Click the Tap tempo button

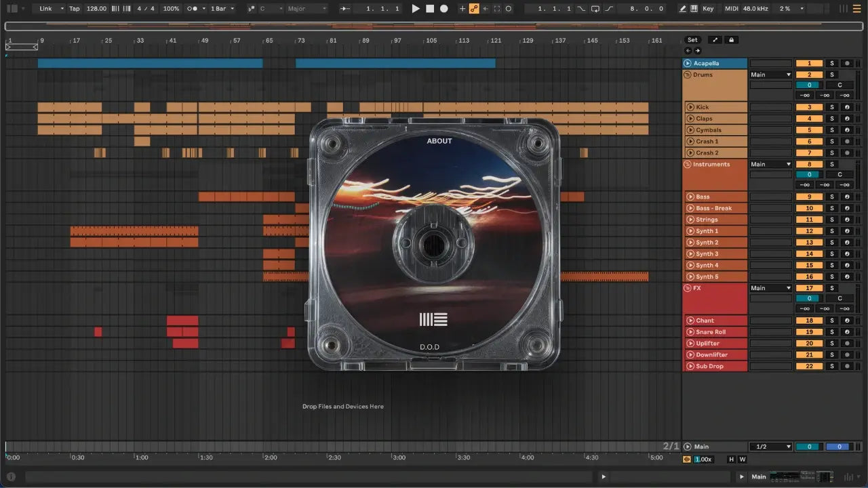[75, 9]
